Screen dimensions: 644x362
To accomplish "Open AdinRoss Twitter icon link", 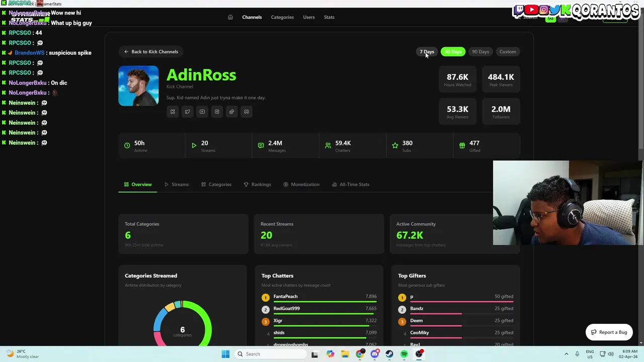I will point(187,112).
